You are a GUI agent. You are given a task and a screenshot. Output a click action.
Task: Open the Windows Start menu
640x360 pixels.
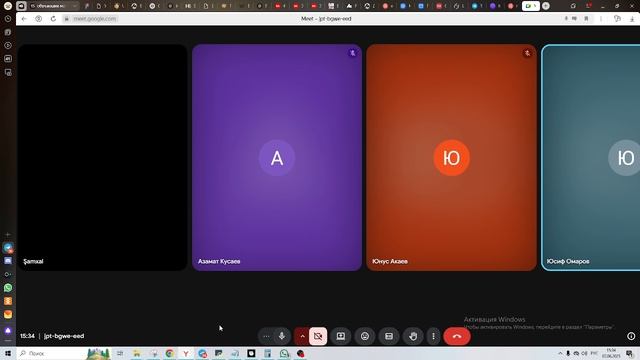(x=8, y=353)
